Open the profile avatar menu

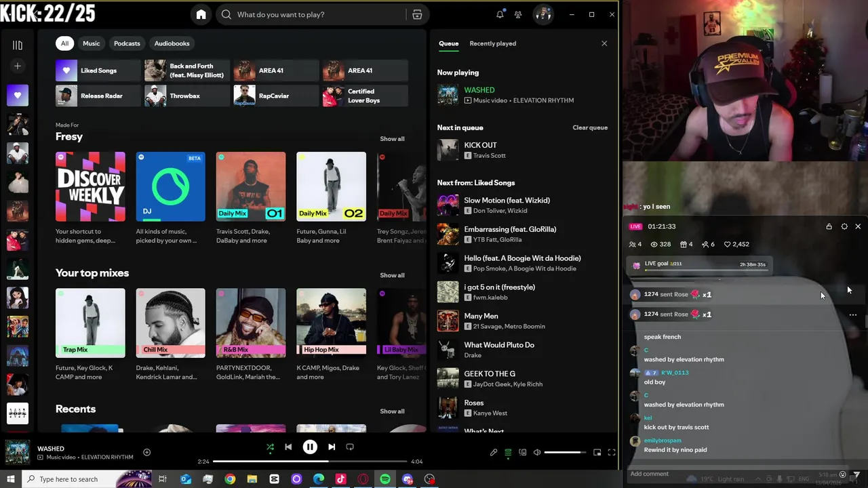click(542, 14)
